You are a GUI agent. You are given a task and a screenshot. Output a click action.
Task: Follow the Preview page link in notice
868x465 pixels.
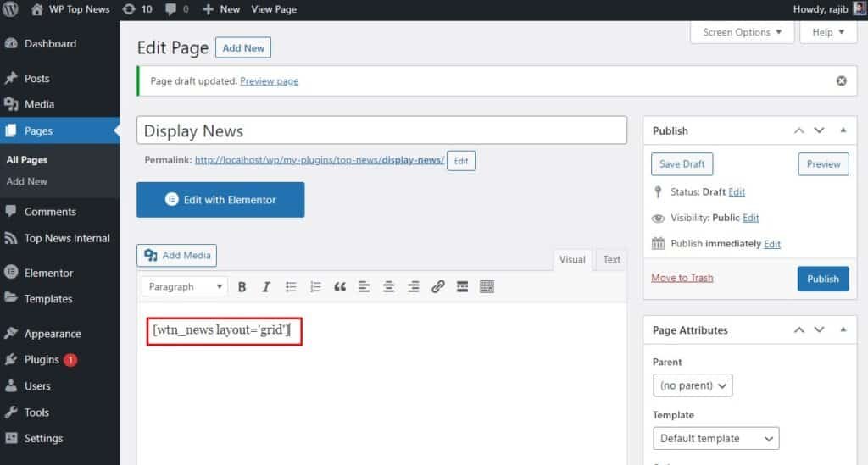[x=269, y=81]
